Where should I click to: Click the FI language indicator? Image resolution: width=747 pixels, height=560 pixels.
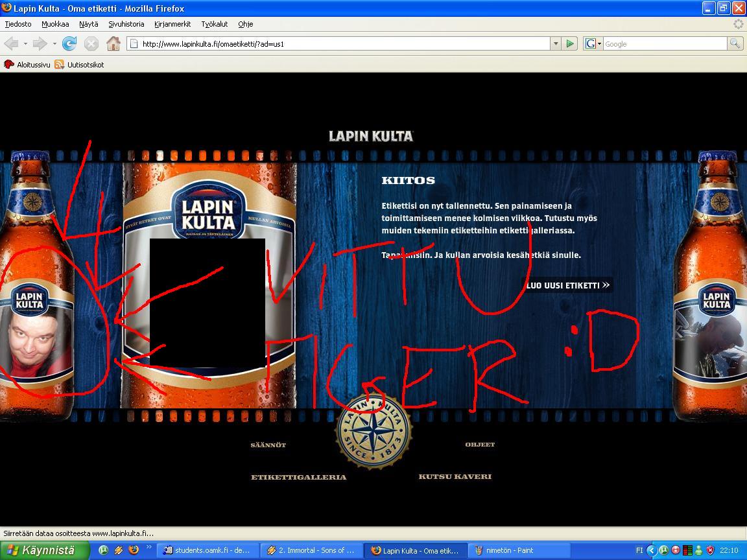(639, 550)
